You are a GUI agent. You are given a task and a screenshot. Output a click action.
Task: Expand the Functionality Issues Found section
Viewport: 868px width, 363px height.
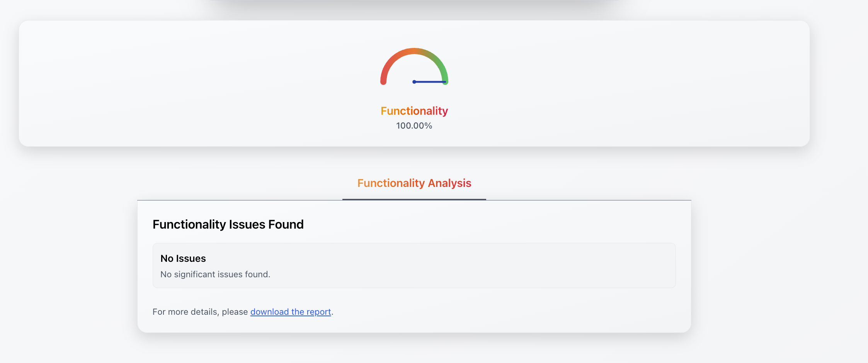coord(228,224)
